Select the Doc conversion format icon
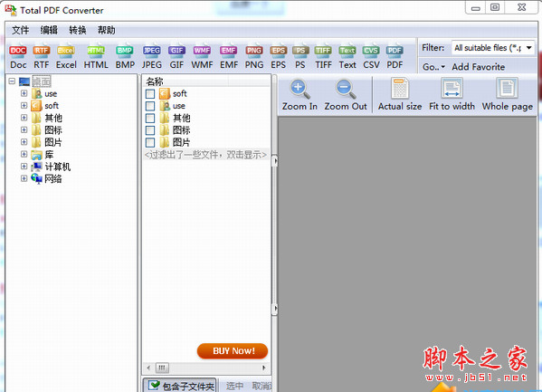Image resolution: width=542 pixels, height=392 pixels. pyautogui.click(x=18, y=57)
